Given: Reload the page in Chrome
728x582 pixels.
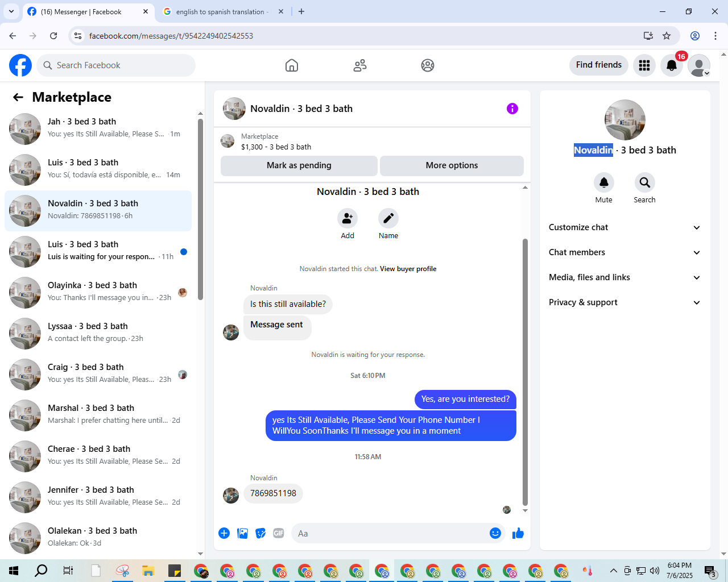Looking at the screenshot, I should (53, 36).
